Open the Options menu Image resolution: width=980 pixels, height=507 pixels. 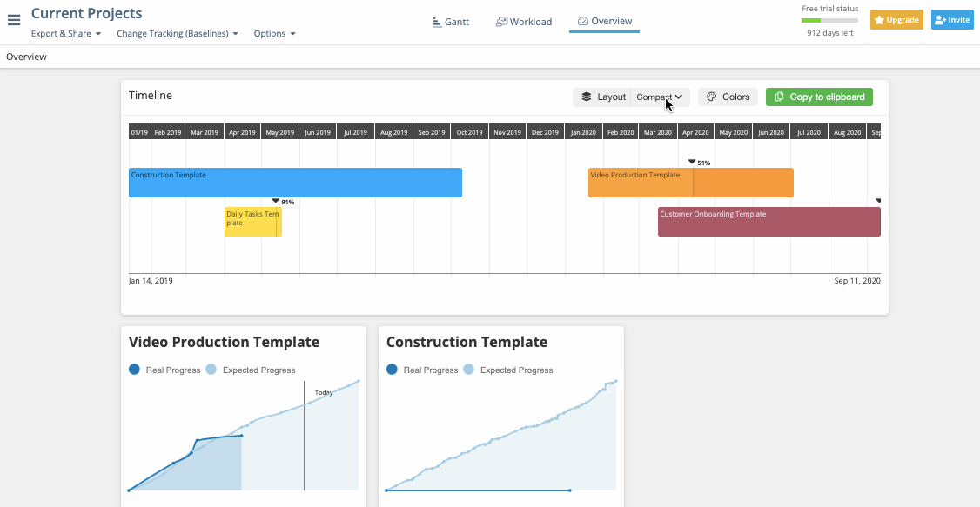click(x=275, y=33)
